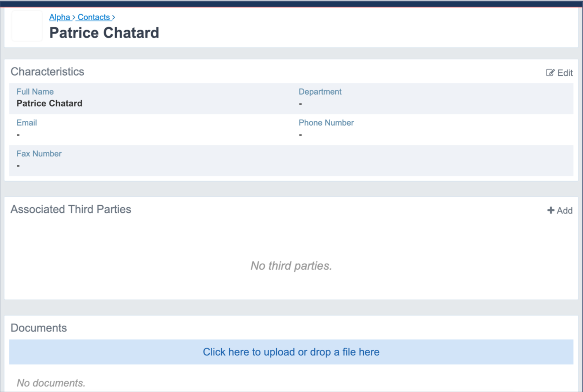Click the chevron after Contacts breadcrumb
This screenshot has width=583, height=392.
click(x=113, y=17)
